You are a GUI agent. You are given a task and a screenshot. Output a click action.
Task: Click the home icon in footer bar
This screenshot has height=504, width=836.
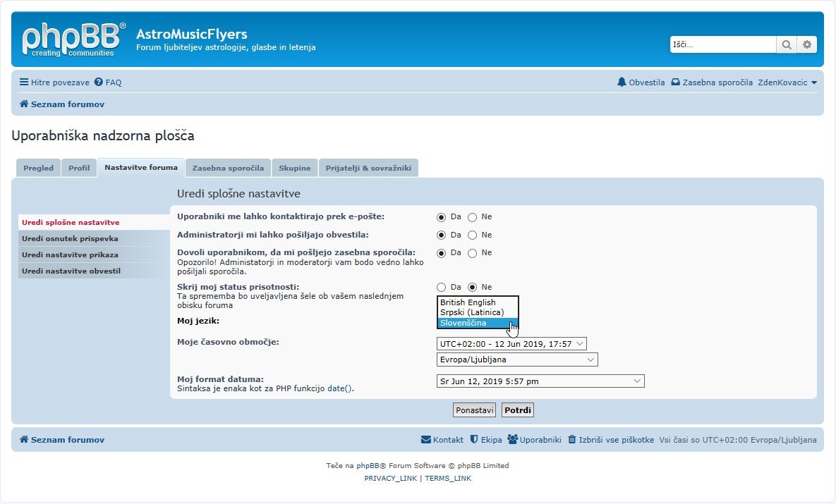click(24, 440)
